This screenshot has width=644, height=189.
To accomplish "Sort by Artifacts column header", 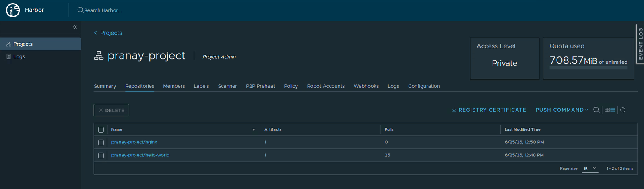I will [x=273, y=130].
